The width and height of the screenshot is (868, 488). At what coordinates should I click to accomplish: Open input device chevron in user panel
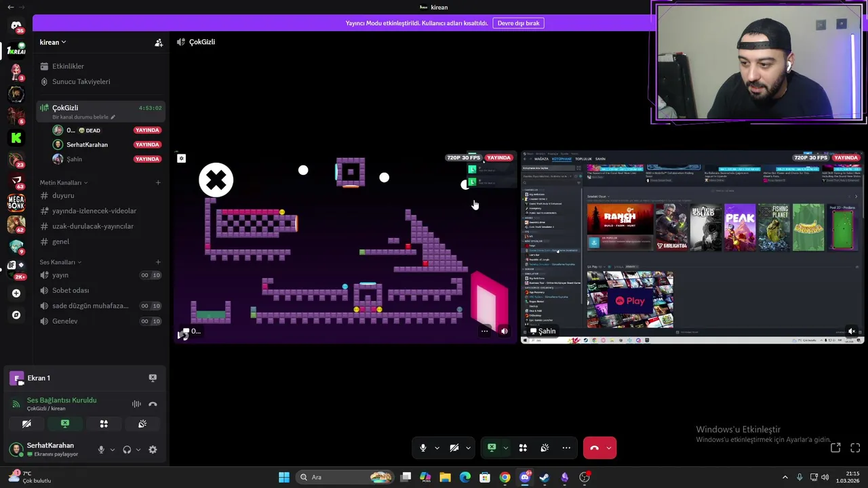[112, 449]
